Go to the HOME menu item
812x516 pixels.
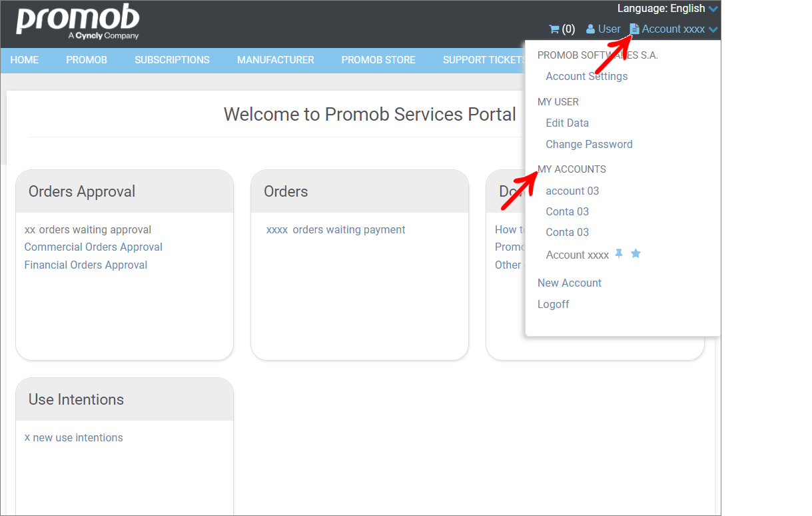25,60
